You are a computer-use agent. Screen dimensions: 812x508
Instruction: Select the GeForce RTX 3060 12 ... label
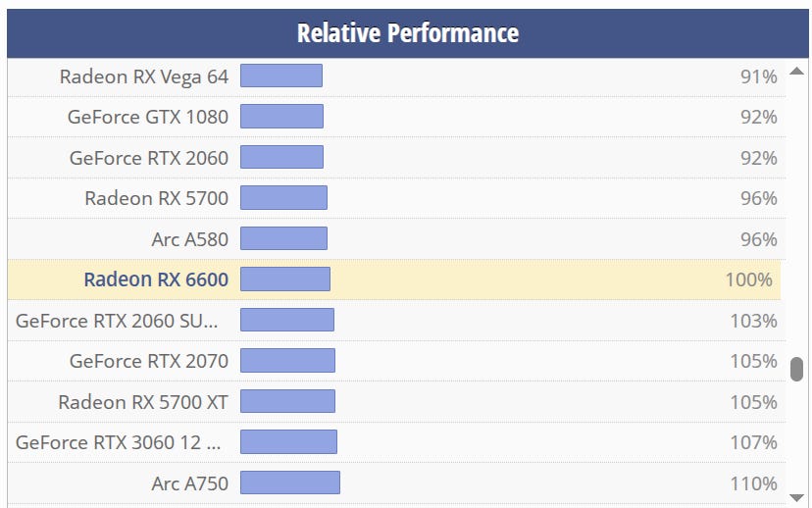119,442
